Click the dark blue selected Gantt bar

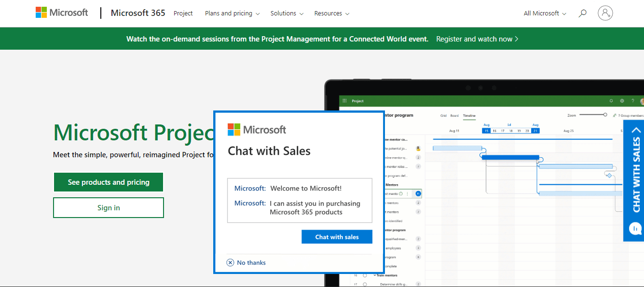[510, 157]
